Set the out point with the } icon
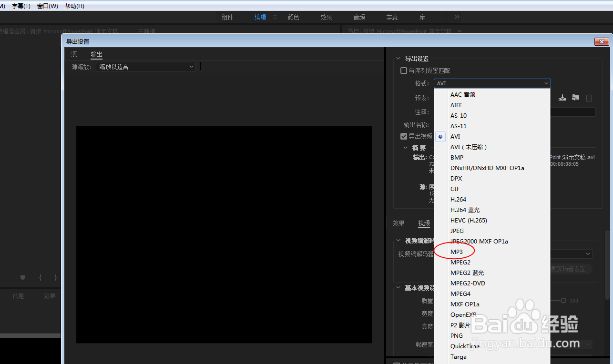 coord(54,277)
